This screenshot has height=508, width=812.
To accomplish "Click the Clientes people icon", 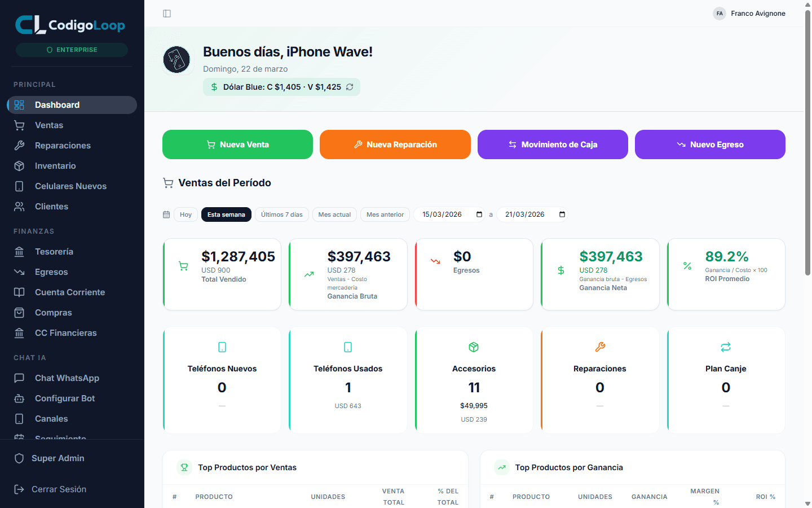I will click(19, 206).
